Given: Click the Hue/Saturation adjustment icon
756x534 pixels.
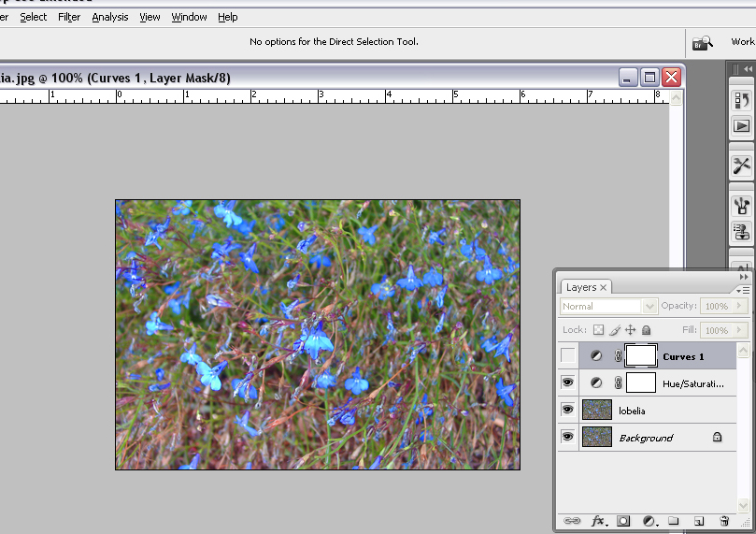Looking at the screenshot, I should point(596,383).
